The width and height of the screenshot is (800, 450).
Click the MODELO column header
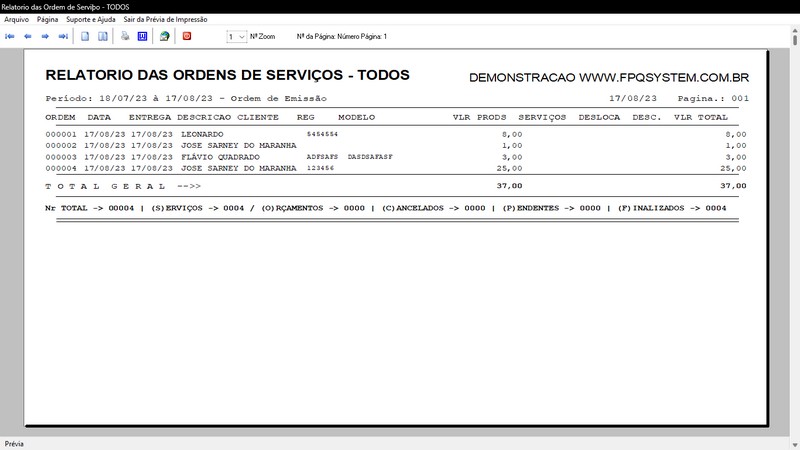click(x=356, y=117)
